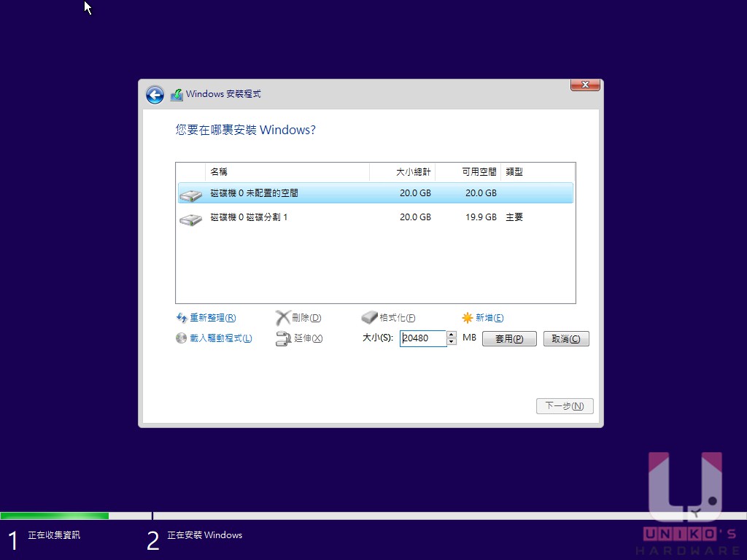The width and height of the screenshot is (747, 560).
Task: Click the 新增(E) new partition link
Action: [489, 318]
